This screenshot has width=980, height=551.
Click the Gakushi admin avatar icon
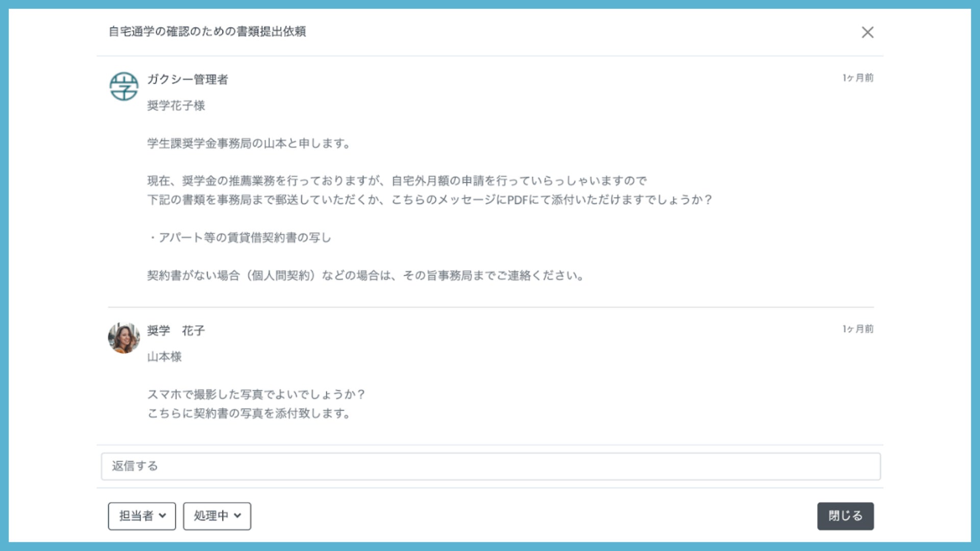pyautogui.click(x=124, y=86)
